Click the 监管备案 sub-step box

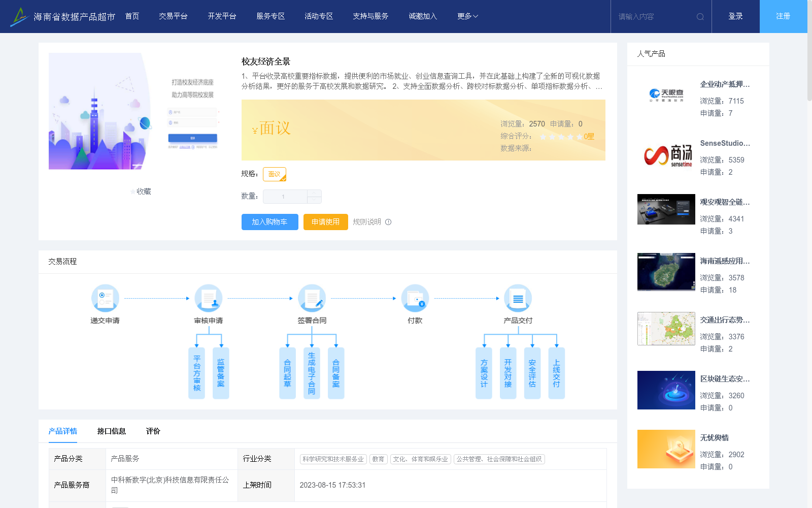pos(221,373)
